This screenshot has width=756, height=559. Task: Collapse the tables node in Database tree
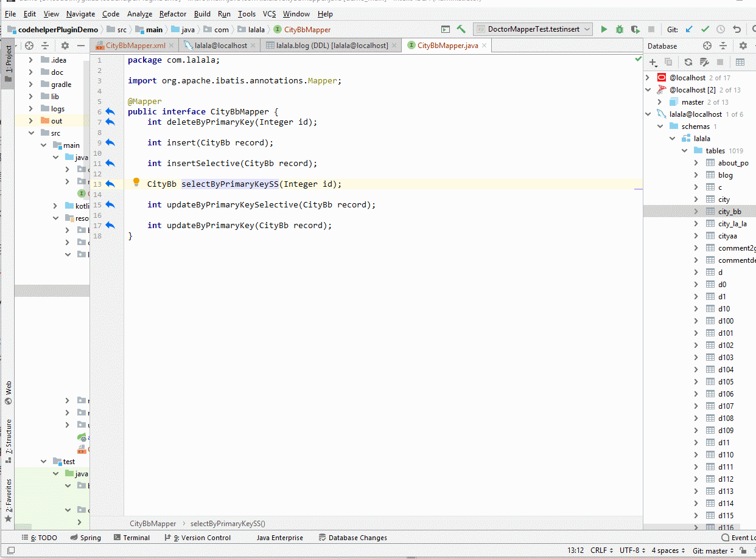tap(684, 150)
